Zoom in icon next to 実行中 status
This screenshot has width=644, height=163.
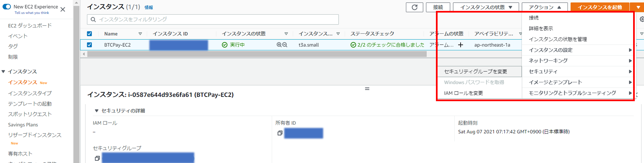click(279, 45)
